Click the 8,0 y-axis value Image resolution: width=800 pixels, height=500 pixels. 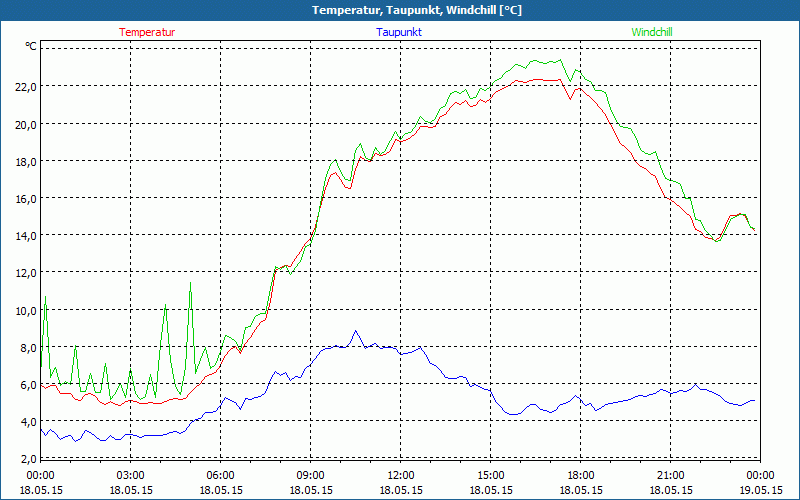click(x=29, y=347)
